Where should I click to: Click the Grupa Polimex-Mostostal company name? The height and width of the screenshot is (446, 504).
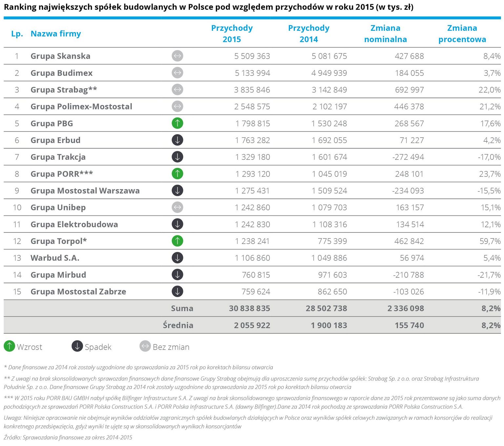81,107
